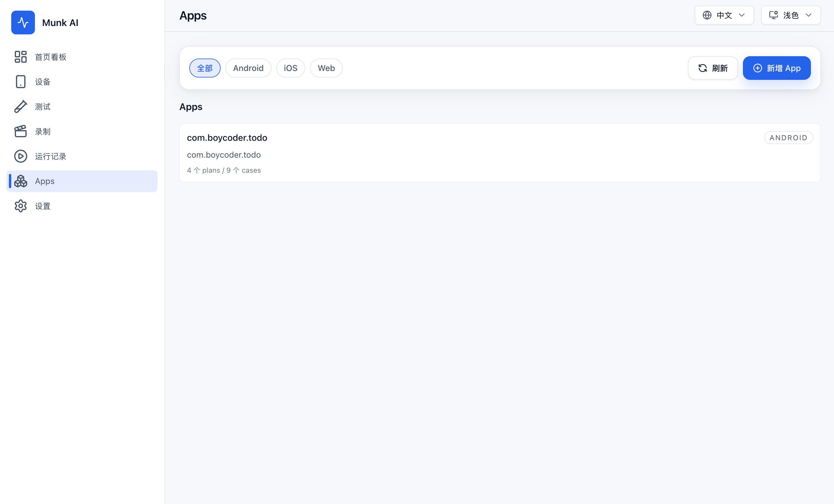
Task: Click the ANDROID platform badge
Action: point(788,138)
